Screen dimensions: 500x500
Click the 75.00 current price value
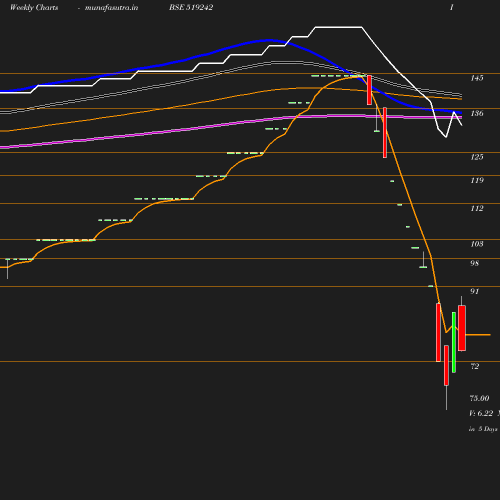[x=479, y=398]
